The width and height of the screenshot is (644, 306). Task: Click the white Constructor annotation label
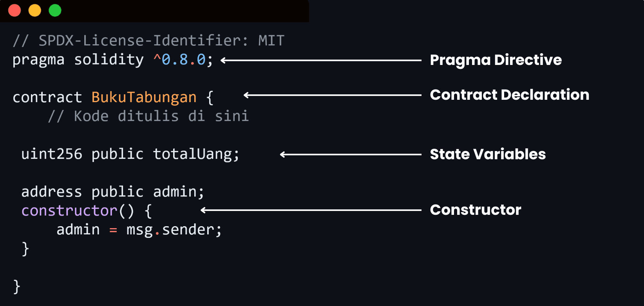coord(476,210)
